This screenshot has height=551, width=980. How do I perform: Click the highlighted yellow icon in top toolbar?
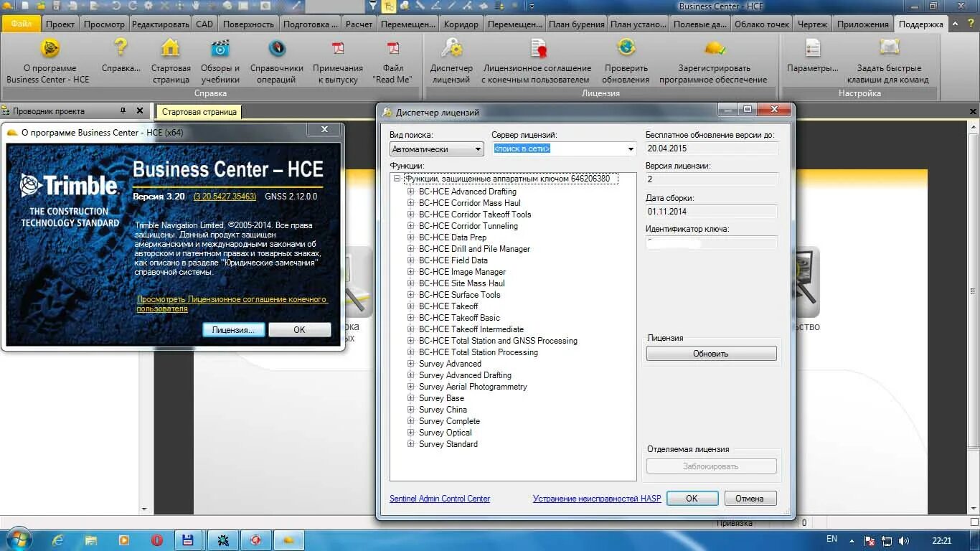(x=389, y=6)
